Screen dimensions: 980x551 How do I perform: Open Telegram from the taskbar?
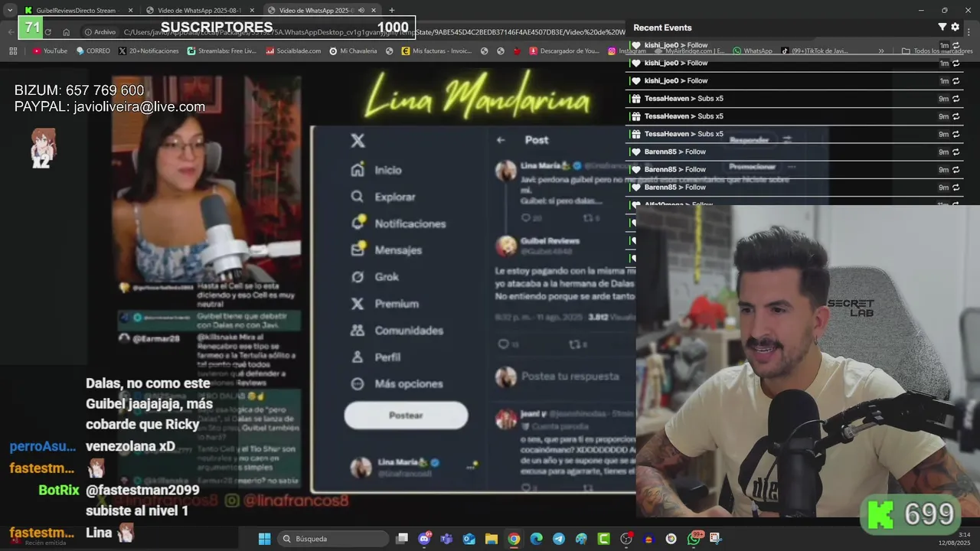coord(559,539)
